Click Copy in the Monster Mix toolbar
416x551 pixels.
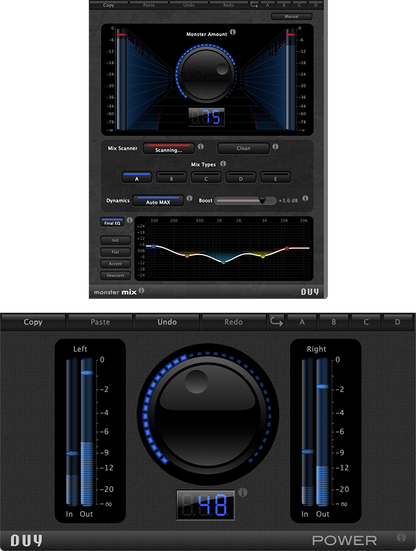[109, 5]
